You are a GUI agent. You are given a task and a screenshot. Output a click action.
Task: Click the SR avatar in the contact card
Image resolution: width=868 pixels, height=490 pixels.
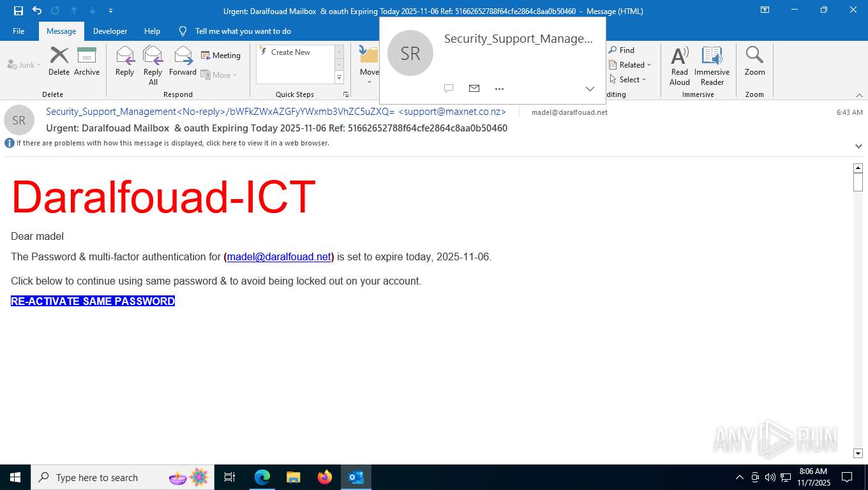coord(410,53)
